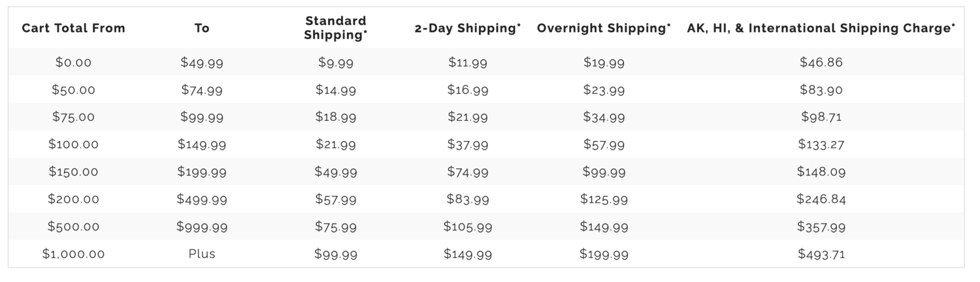This screenshot has height=282, width=980.
Task: Select the $105.99 2-day shipping cell
Action: [x=468, y=227]
